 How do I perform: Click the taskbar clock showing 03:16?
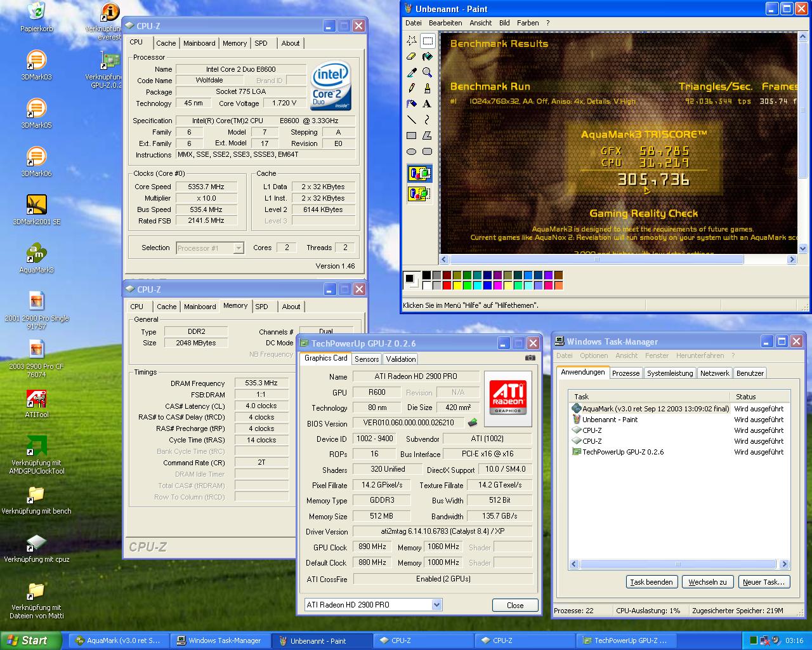[794, 640]
